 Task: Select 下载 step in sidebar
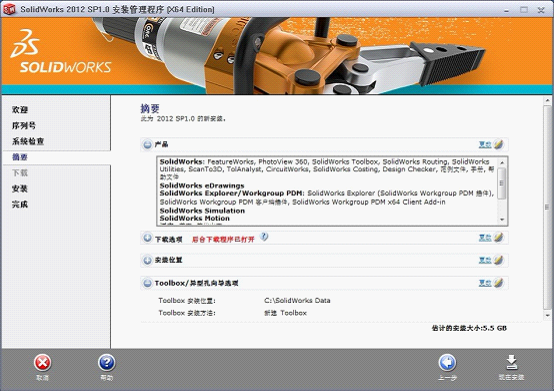click(20, 173)
